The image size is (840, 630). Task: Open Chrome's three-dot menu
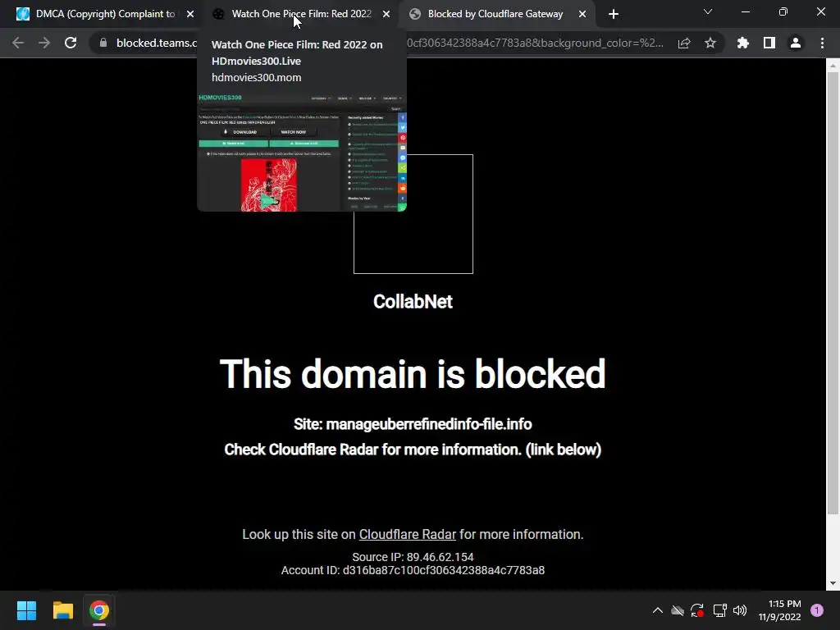822,43
